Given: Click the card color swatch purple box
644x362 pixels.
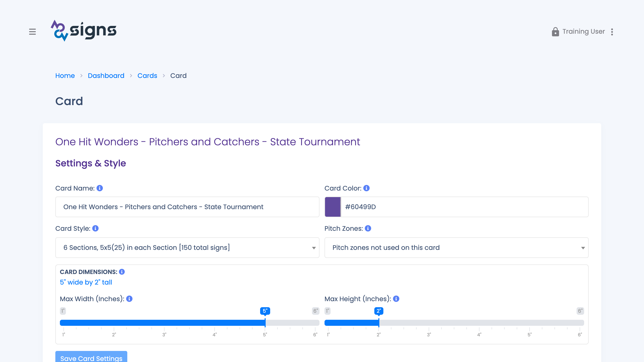Looking at the screenshot, I should (333, 207).
